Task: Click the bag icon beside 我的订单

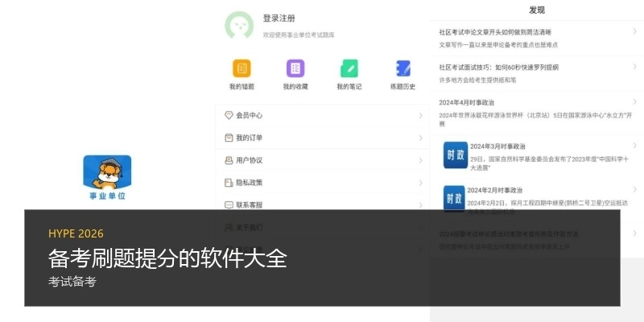Action: pyautogui.click(x=229, y=138)
